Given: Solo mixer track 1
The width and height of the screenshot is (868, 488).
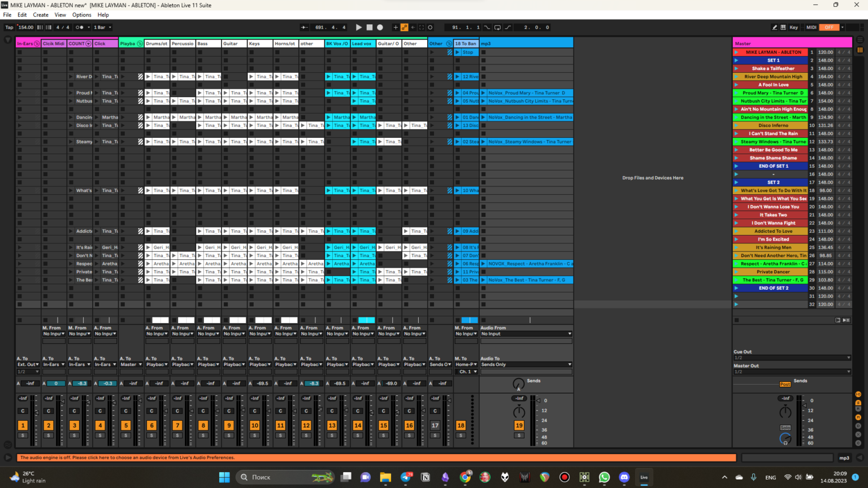Looking at the screenshot, I should point(23,435).
